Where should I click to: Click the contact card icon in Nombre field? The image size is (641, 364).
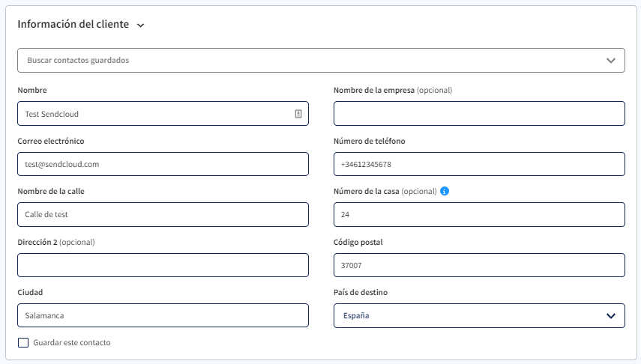(298, 114)
